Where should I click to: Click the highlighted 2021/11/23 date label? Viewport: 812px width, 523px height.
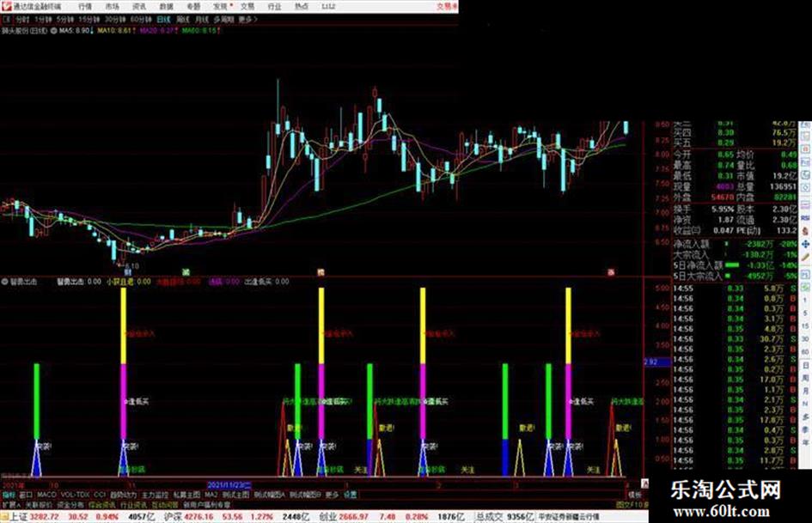coord(229,485)
